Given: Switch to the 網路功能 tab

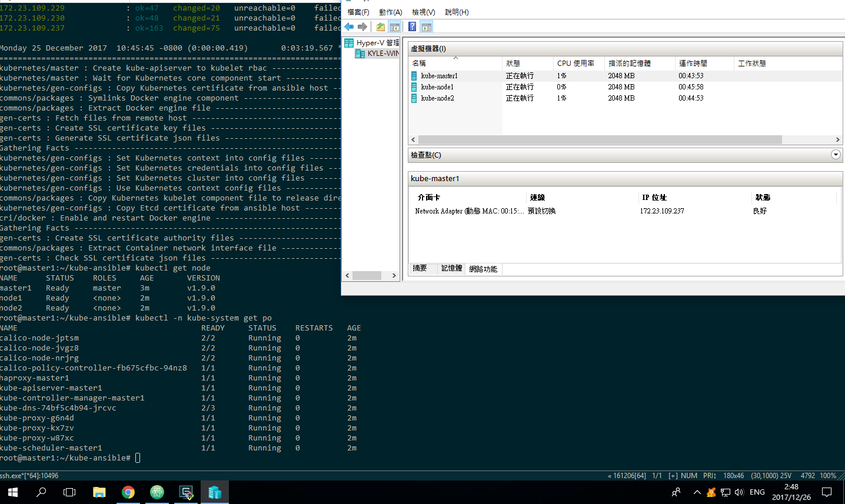Looking at the screenshot, I should (x=483, y=269).
